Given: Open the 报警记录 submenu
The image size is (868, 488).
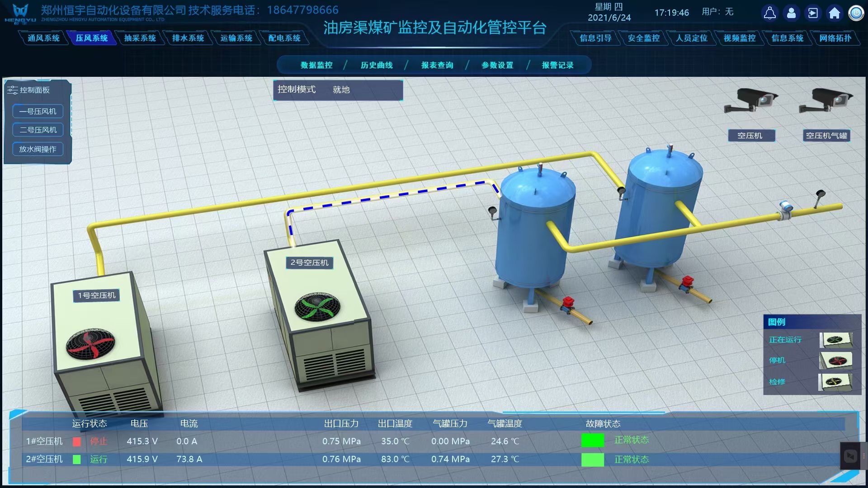Looking at the screenshot, I should (x=557, y=65).
